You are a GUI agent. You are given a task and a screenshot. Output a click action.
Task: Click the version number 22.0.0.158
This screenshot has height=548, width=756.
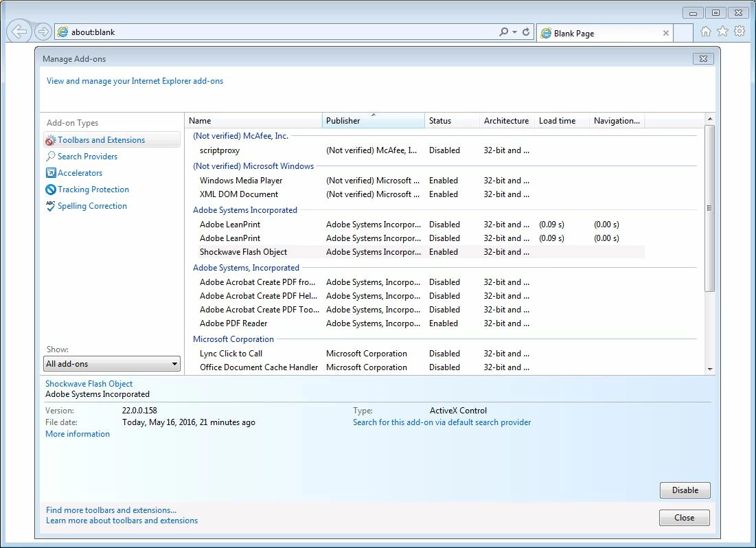pos(139,411)
